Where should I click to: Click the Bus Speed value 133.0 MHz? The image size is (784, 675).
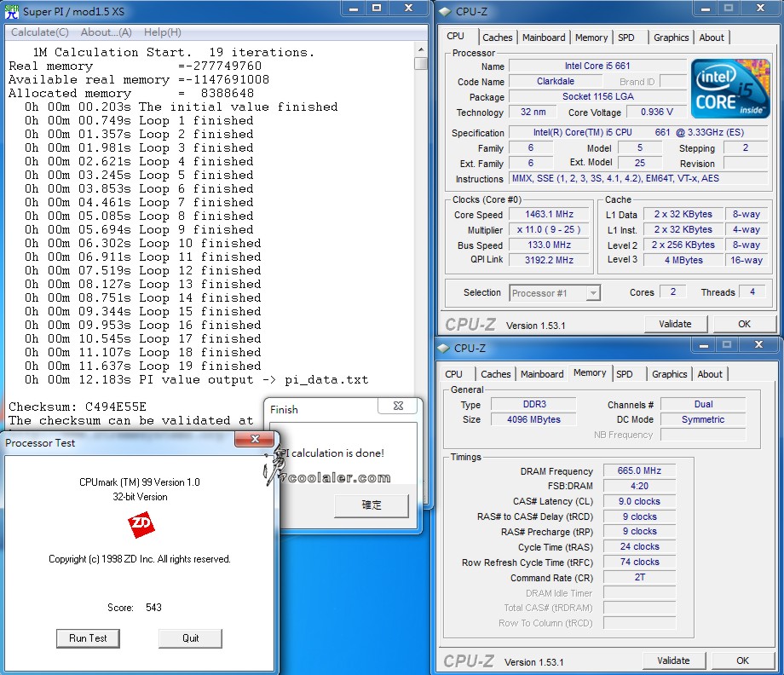[549, 245]
